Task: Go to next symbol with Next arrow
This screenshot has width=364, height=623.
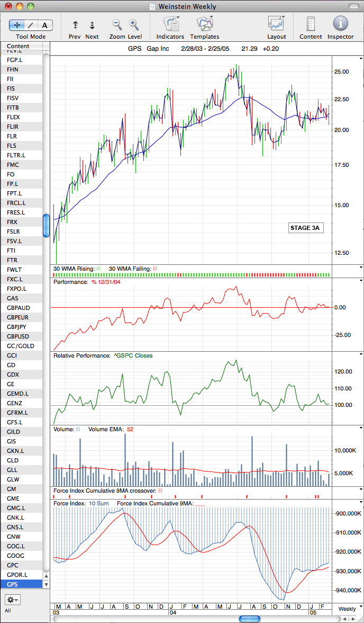Action: (92, 25)
